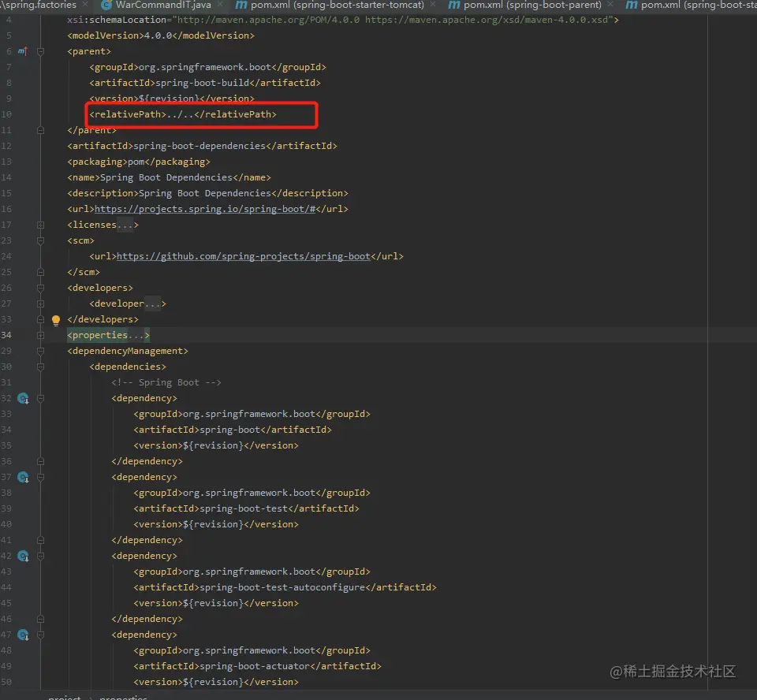
Task: Click the spring-boot-build artifactId line
Action: pos(205,83)
